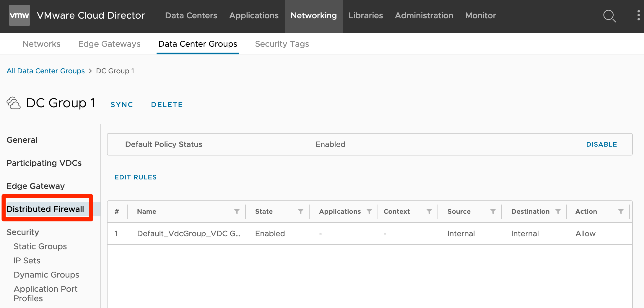Select the Data Center Groups tab
Screen dimensions: 644x308
tap(198, 44)
